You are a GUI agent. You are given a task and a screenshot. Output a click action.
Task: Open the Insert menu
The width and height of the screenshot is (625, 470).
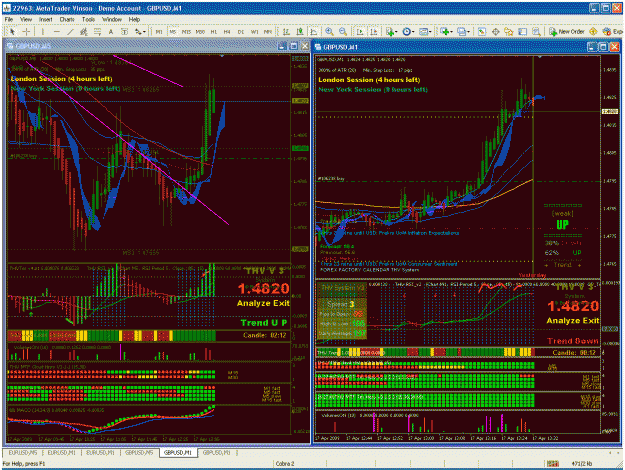tap(45, 19)
